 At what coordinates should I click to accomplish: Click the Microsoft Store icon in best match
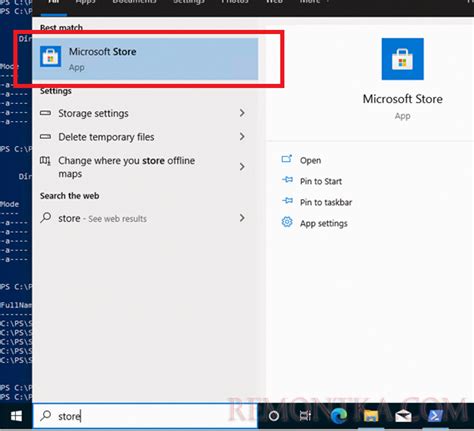50,56
